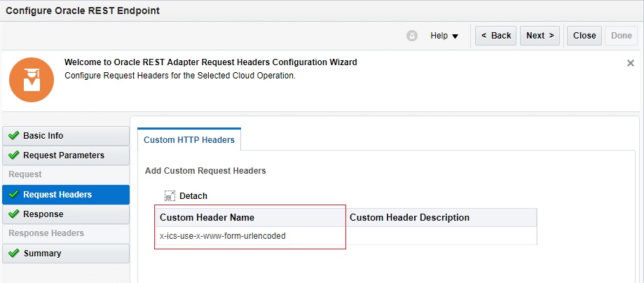
Task: Select the x-ics-use-x-www-form-urlencoded header cell
Action: click(x=251, y=236)
